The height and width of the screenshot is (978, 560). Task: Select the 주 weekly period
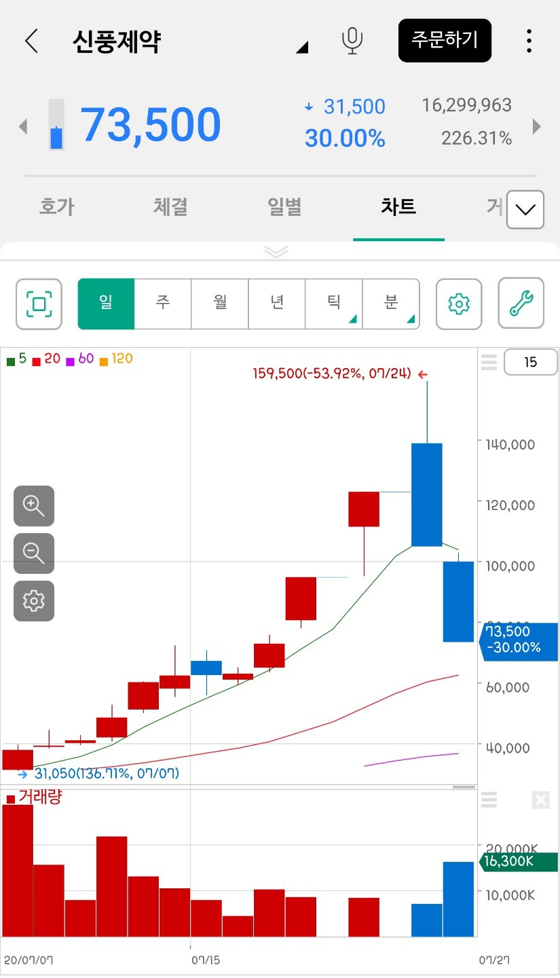[x=163, y=304]
